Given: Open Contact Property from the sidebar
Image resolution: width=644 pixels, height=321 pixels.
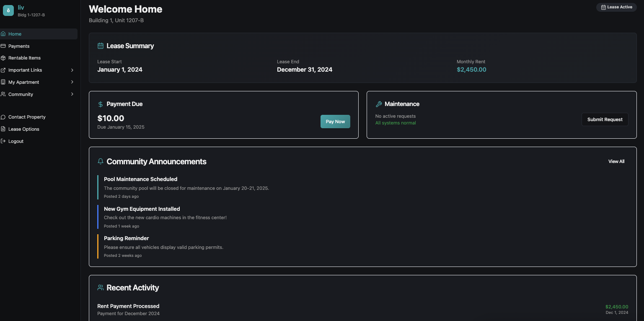Looking at the screenshot, I should [x=39, y=117].
